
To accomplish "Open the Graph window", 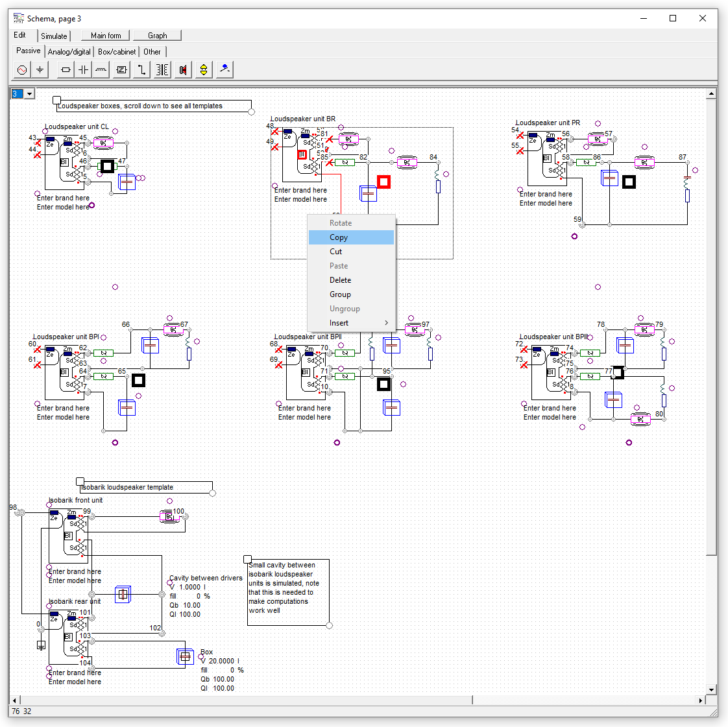I will coord(157,35).
